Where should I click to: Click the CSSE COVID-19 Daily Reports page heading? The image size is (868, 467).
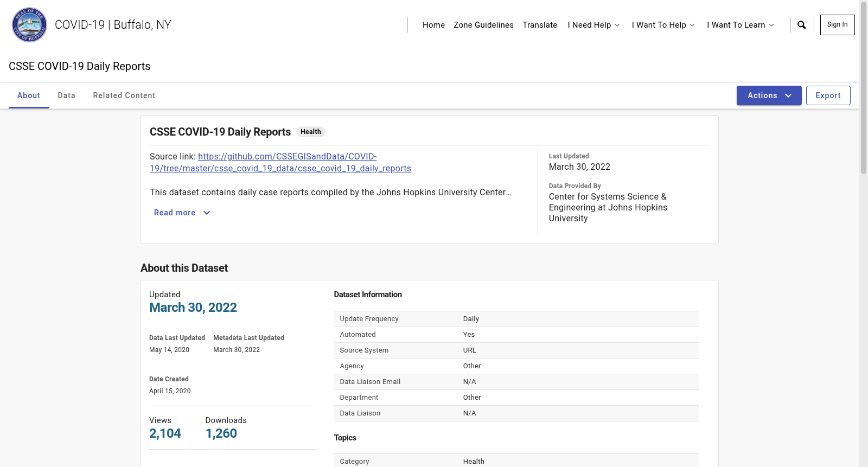pyautogui.click(x=80, y=66)
